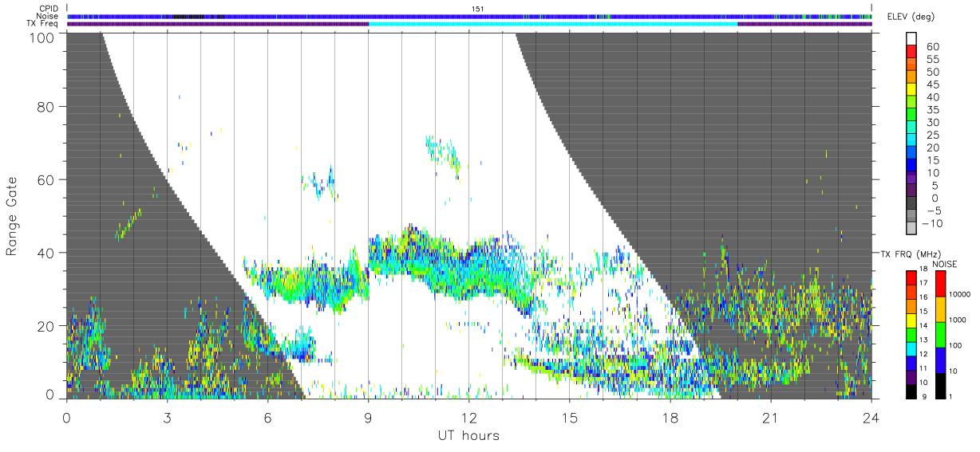
Task: Click the '1' label on NOISE legend
Action: (950, 395)
